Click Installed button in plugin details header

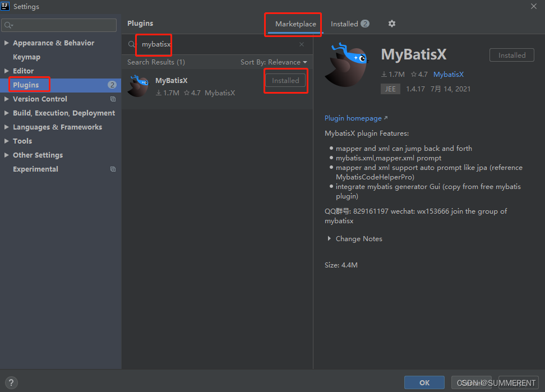[511, 56]
